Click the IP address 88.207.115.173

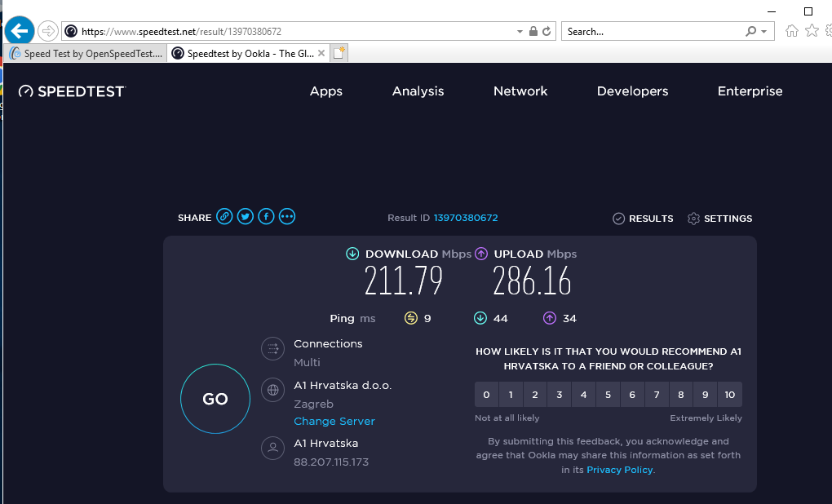(331, 462)
